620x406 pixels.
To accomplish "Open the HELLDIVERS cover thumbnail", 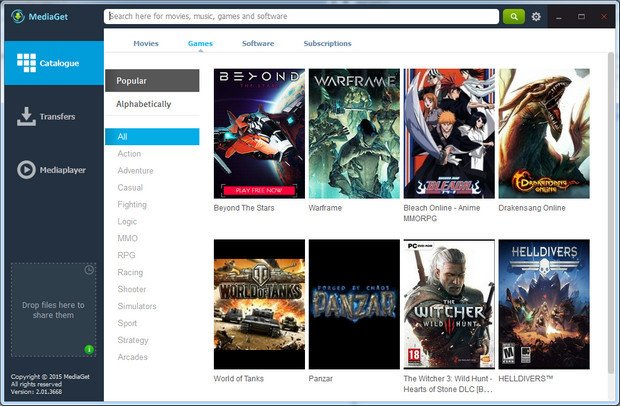I will (x=544, y=304).
